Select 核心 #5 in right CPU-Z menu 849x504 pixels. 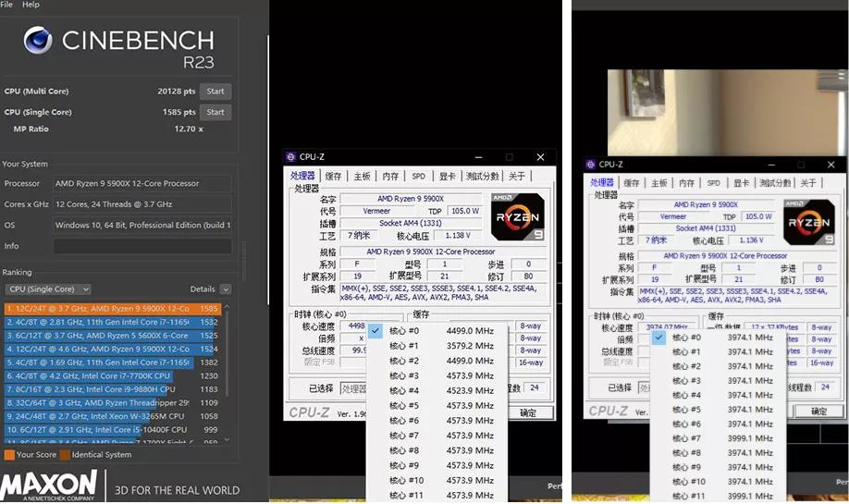coord(718,410)
